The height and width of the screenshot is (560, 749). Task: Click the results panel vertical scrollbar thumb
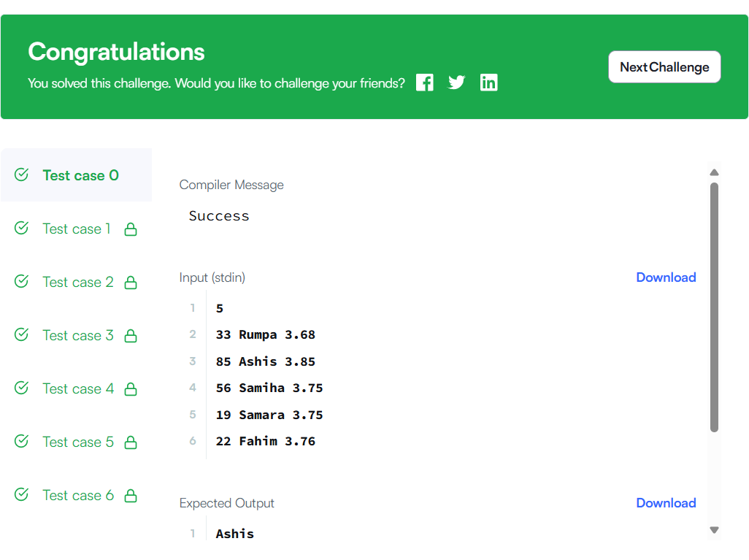pyautogui.click(x=714, y=307)
